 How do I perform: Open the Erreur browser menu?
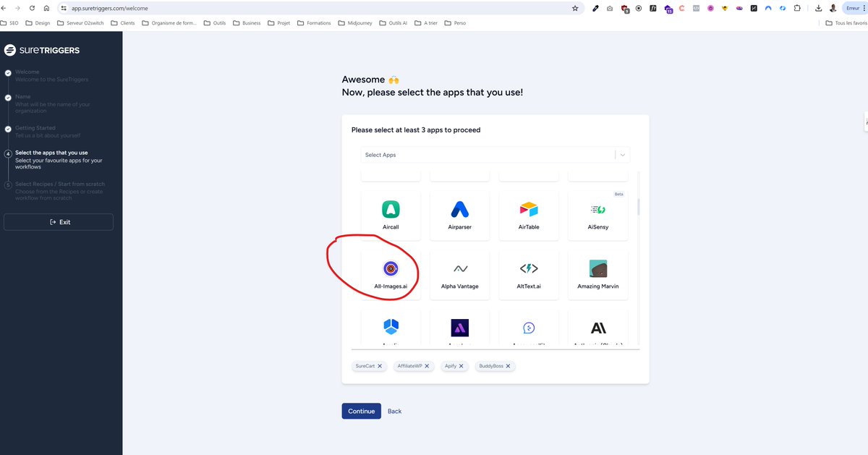[855, 9]
